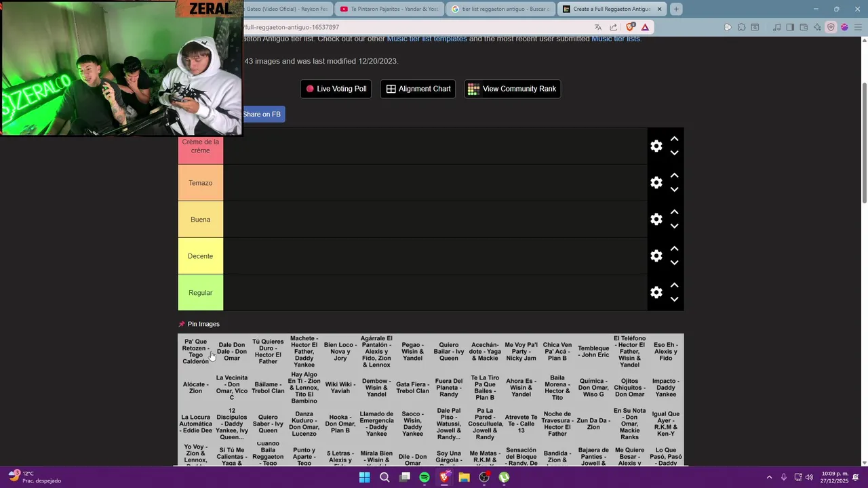Move Crème de la crème tier down
Viewport: 868px width, 488px height.
tap(674, 153)
